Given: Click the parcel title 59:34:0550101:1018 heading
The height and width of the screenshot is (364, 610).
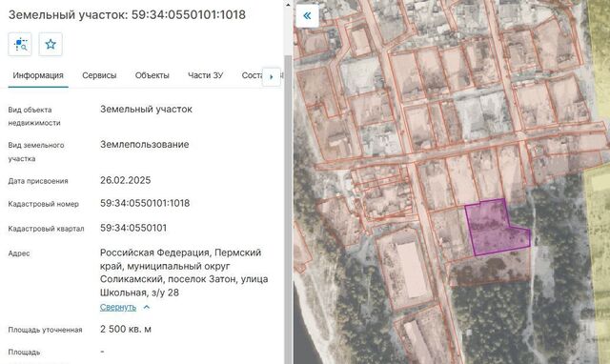Looking at the screenshot, I should [127, 15].
